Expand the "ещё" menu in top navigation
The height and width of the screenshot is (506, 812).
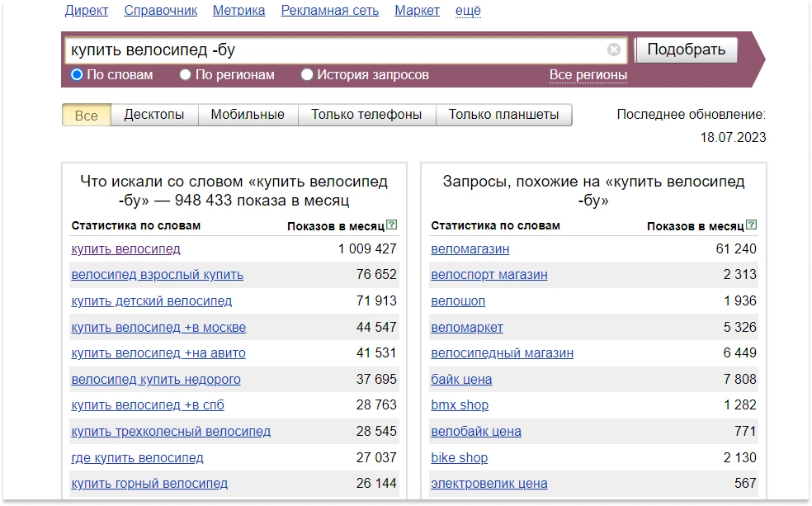pyautogui.click(x=468, y=11)
